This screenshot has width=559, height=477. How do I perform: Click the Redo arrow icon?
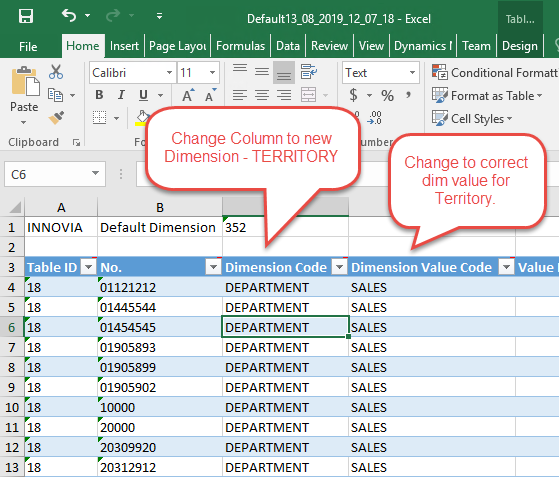(113, 15)
